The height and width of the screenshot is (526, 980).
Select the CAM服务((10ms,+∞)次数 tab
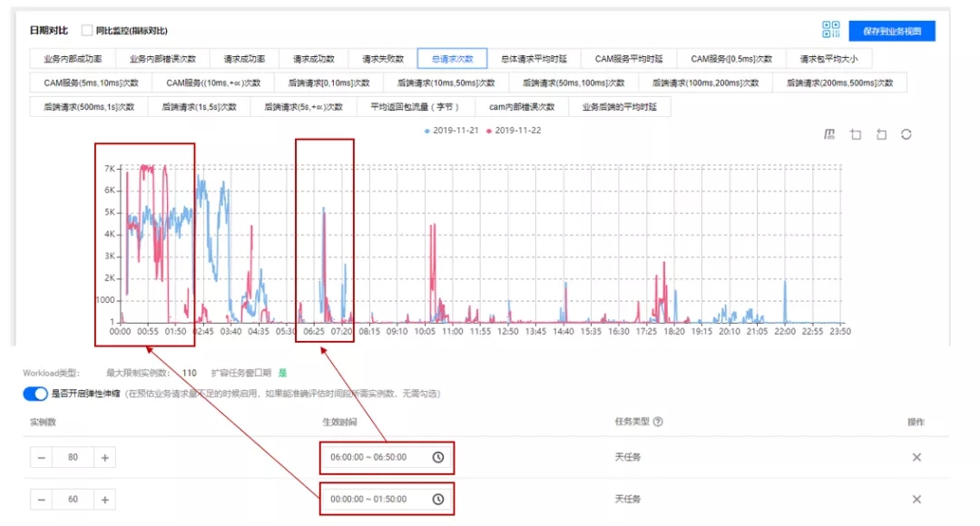[x=213, y=83]
